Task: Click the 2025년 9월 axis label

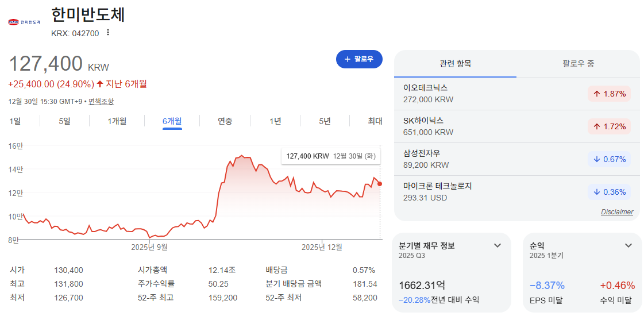Action: tap(149, 247)
